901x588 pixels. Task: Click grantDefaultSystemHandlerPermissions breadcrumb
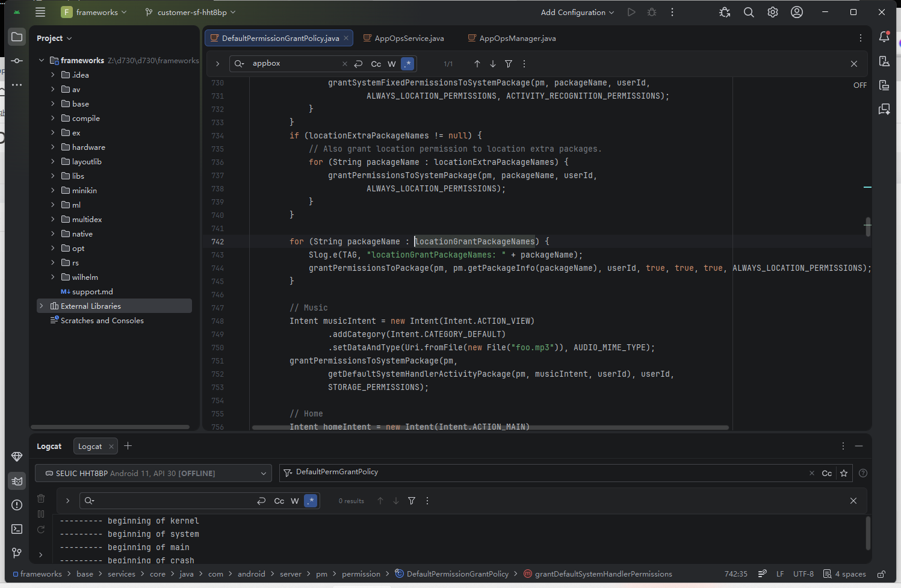click(x=598, y=574)
